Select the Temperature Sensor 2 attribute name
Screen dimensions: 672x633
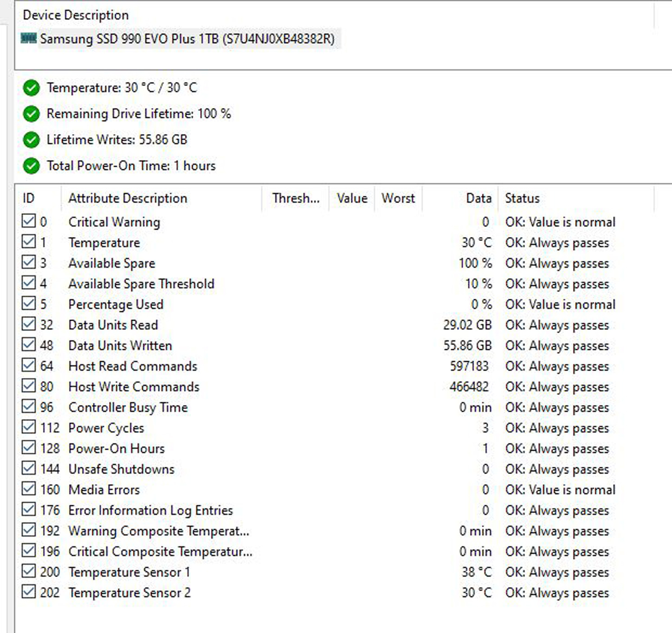130,593
